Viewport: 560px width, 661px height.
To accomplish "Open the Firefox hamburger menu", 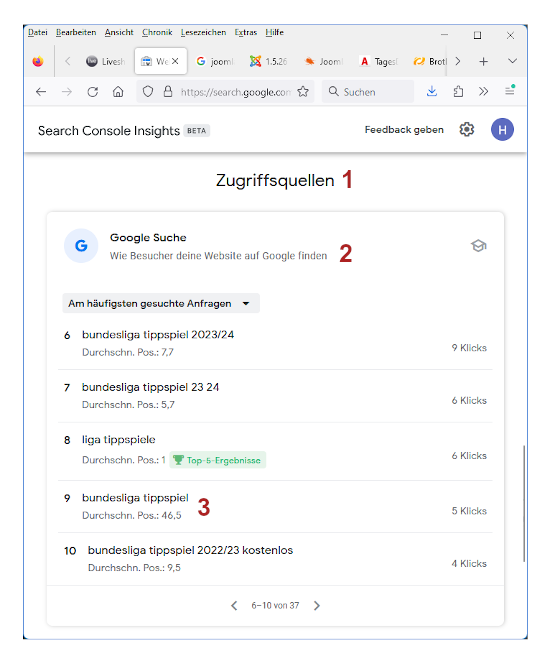I will [510, 91].
